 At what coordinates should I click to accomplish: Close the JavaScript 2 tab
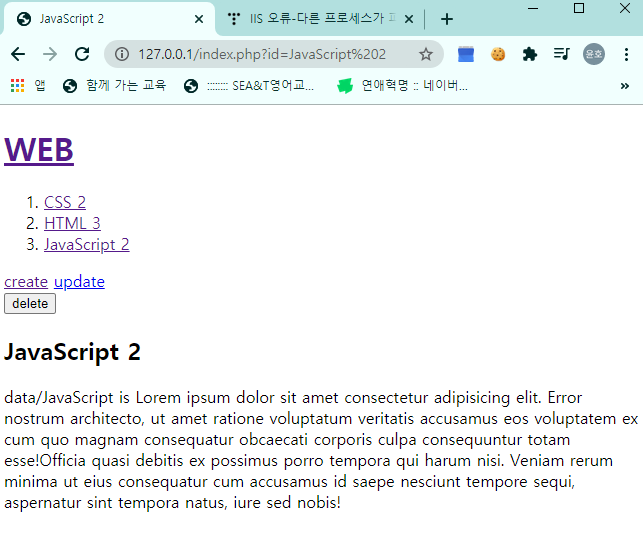199,19
